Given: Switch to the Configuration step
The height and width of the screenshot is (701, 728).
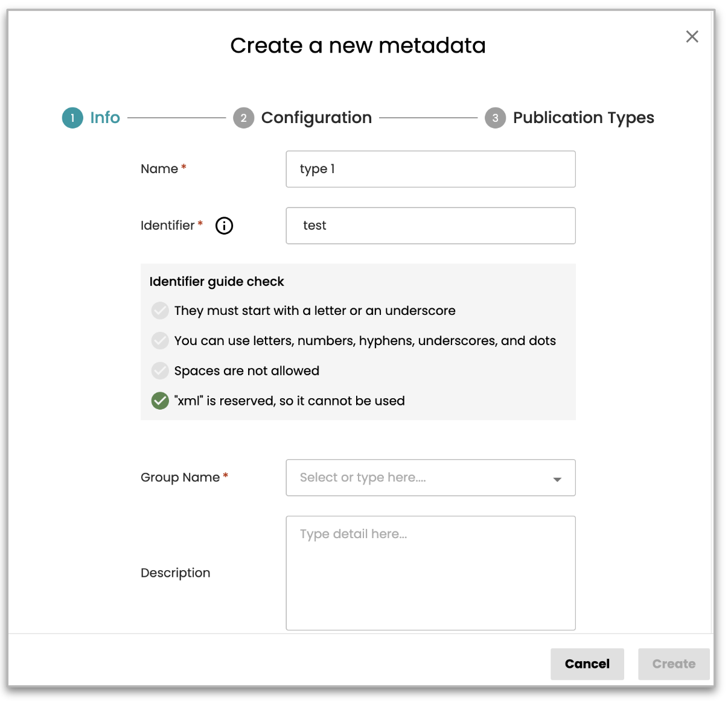Looking at the screenshot, I should coord(316,118).
